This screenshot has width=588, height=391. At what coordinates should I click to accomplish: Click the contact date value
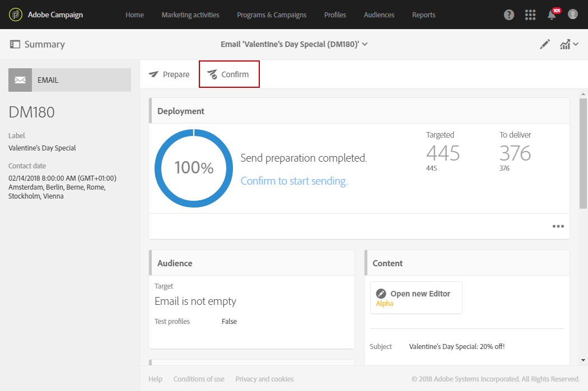(62, 187)
